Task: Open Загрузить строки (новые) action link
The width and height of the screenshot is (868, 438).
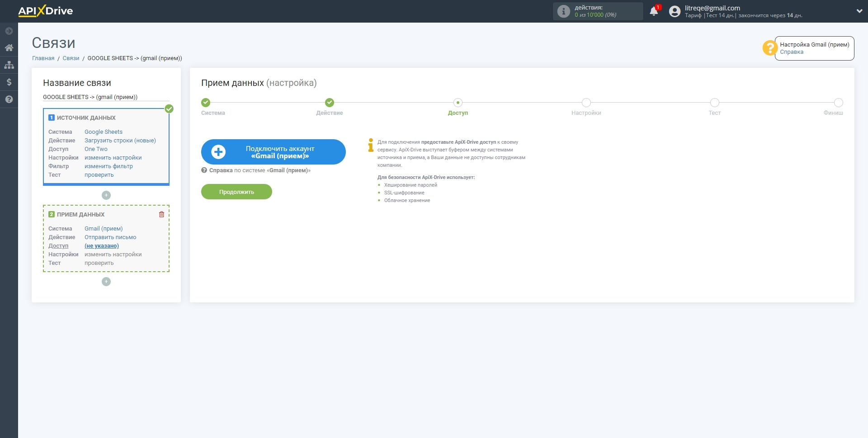Action: (120, 141)
